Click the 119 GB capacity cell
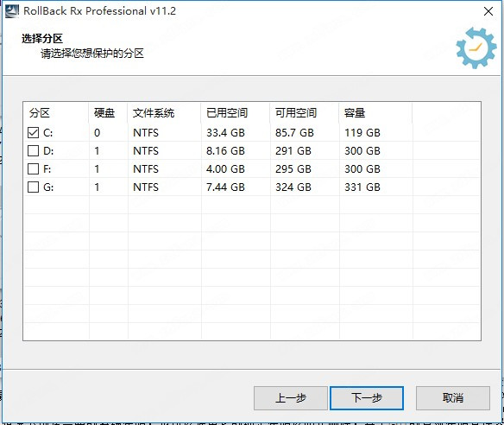The height and width of the screenshot is (425, 504). [362, 133]
